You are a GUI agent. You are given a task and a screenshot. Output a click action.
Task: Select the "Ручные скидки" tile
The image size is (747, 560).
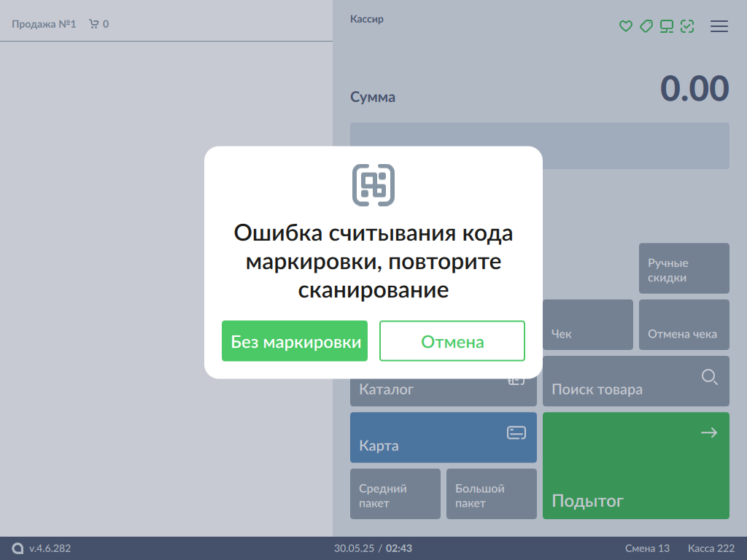tap(684, 268)
